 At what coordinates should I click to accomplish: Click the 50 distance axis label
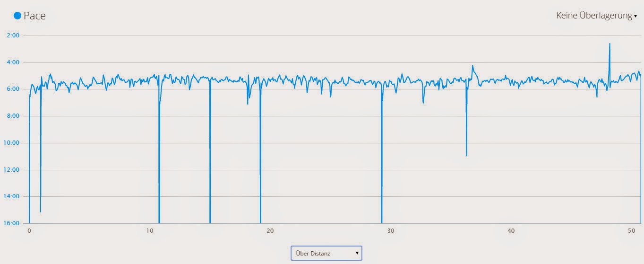pyautogui.click(x=632, y=231)
